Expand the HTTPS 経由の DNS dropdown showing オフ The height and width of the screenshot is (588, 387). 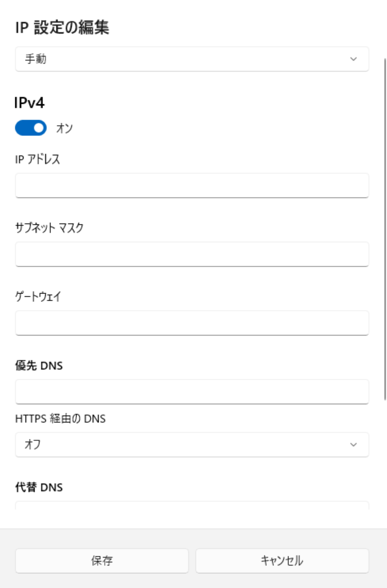pos(192,445)
